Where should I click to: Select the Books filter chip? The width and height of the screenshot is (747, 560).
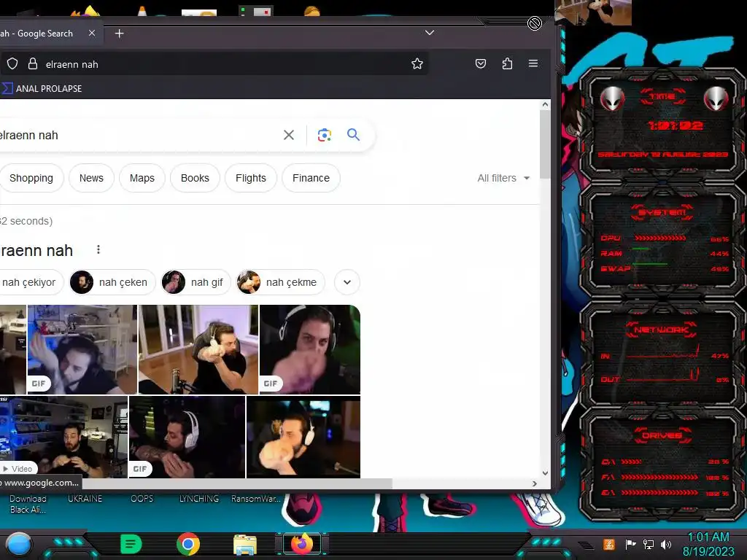point(195,178)
